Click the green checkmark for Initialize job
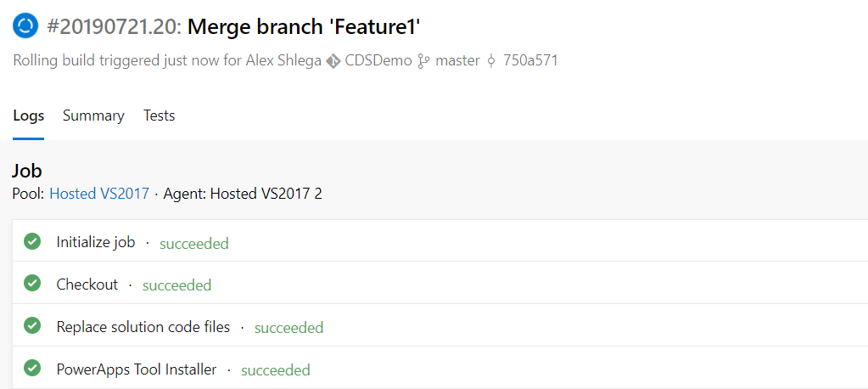The image size is (868, 389). pos(32,241)
